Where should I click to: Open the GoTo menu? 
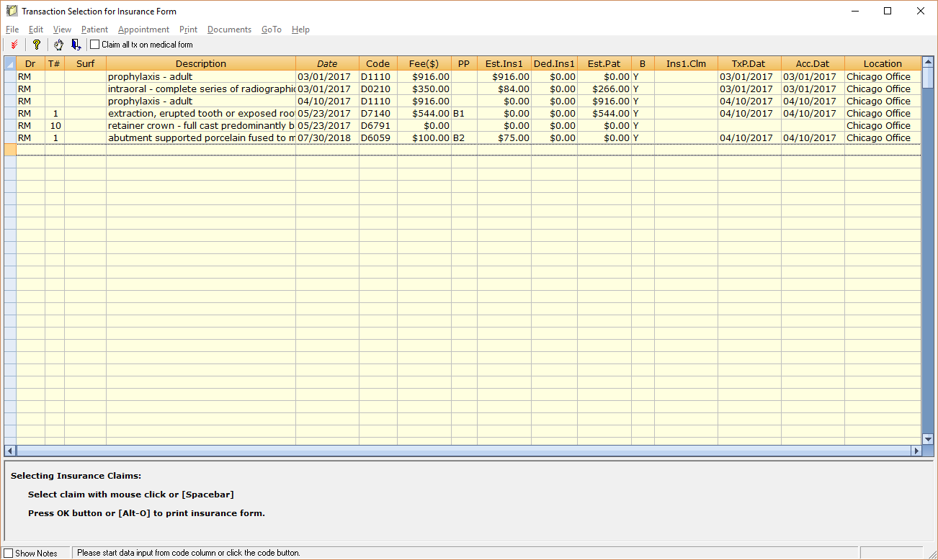[272, 30]
